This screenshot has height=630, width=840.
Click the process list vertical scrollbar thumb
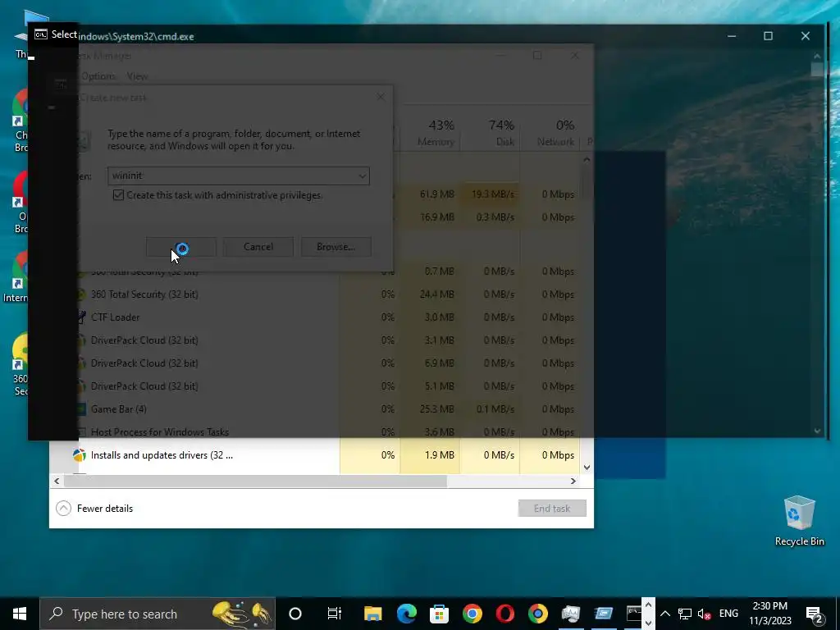(587, 181)
